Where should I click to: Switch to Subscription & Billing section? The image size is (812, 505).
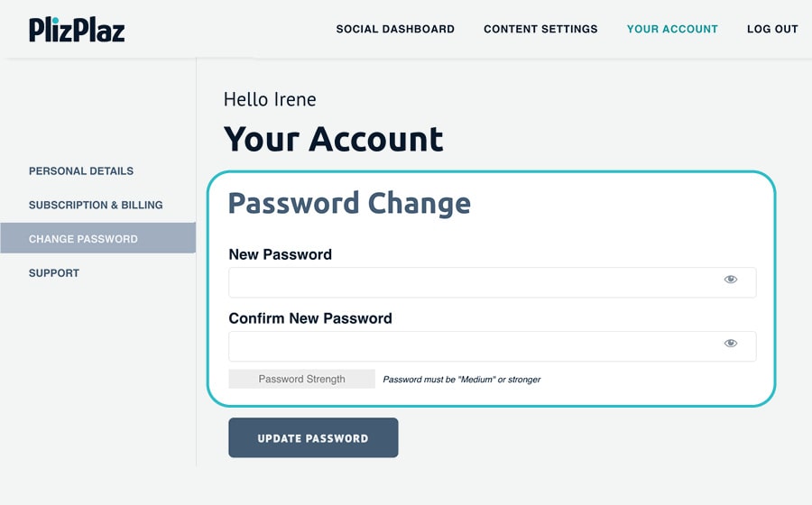pos(96,206)
